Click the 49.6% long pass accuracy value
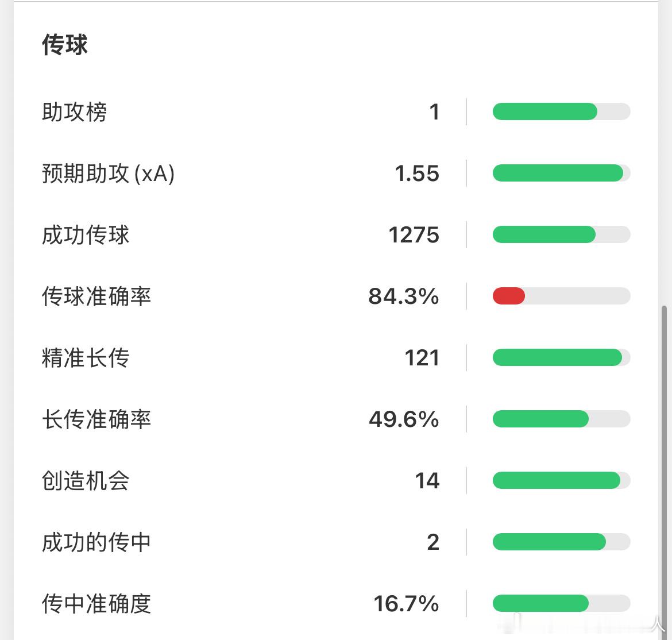Image resolution: width=672 pixels, height=640 pixels. [404, 419]
